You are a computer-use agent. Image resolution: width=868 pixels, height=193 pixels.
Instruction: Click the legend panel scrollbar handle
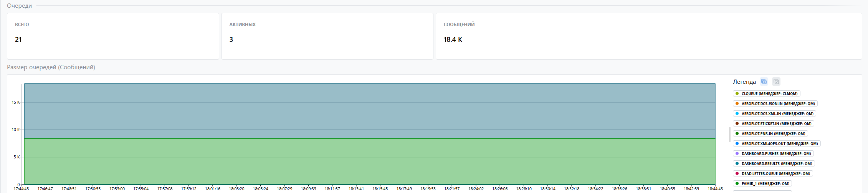(729, 135)
